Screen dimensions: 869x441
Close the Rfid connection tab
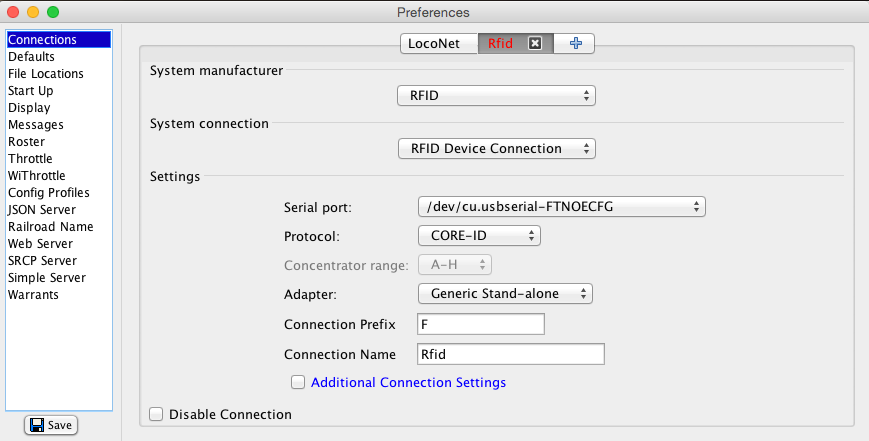(535, 44)
